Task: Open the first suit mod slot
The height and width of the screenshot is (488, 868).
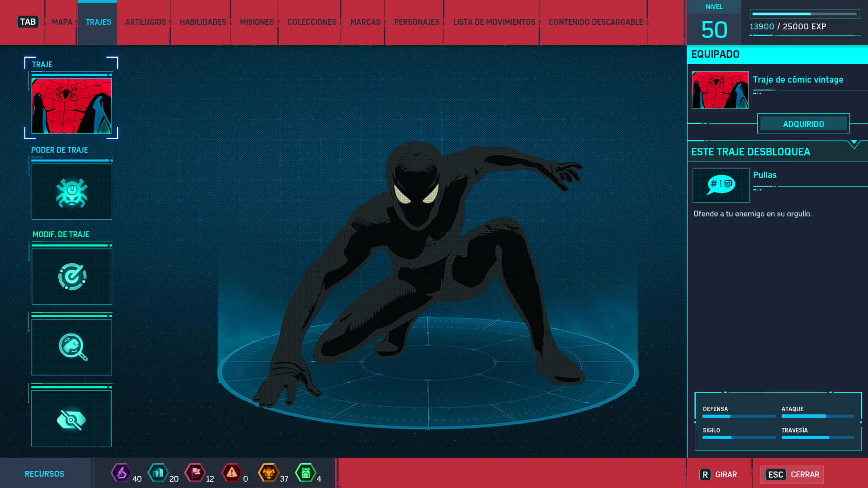Action: pos(72,277)
